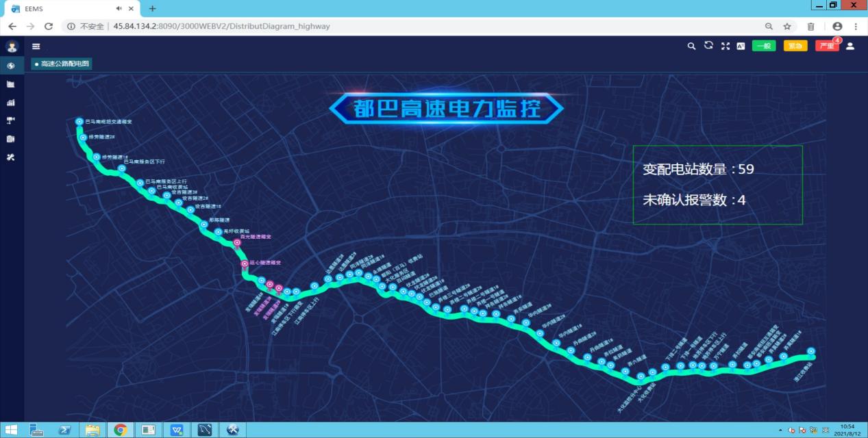Open the bar chart statistics sidebar icon
The width and height of the screenshot is (868, 438).
(x=11, y=103)
